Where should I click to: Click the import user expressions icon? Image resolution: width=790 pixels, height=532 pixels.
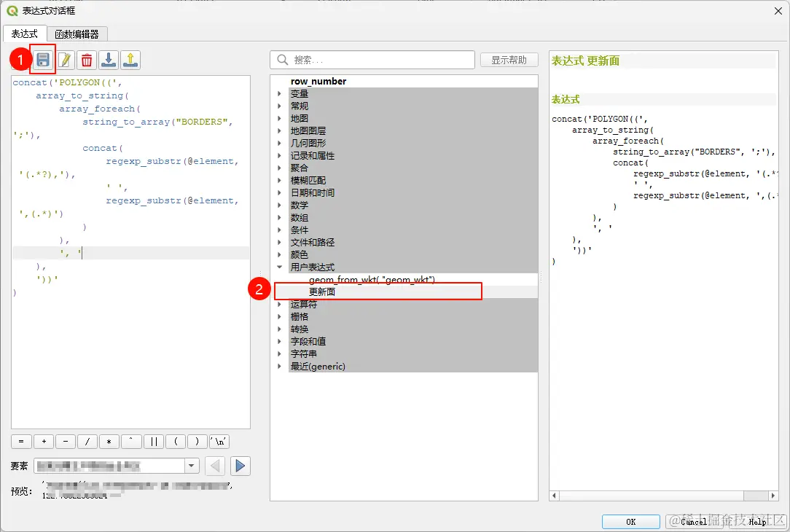point(109,60)
